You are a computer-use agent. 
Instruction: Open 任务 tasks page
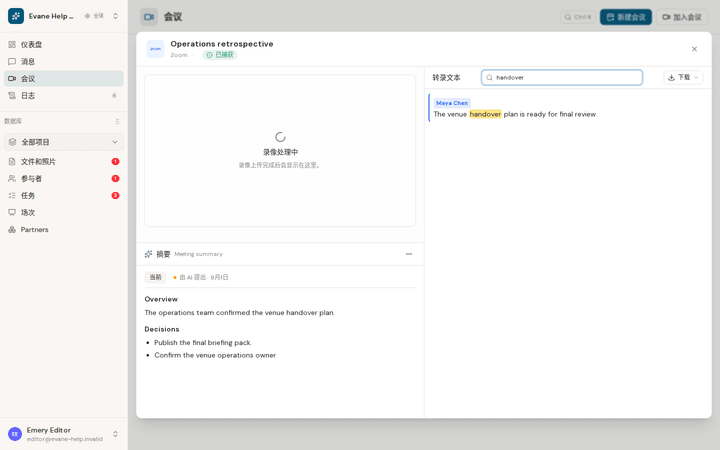point(64,196)
